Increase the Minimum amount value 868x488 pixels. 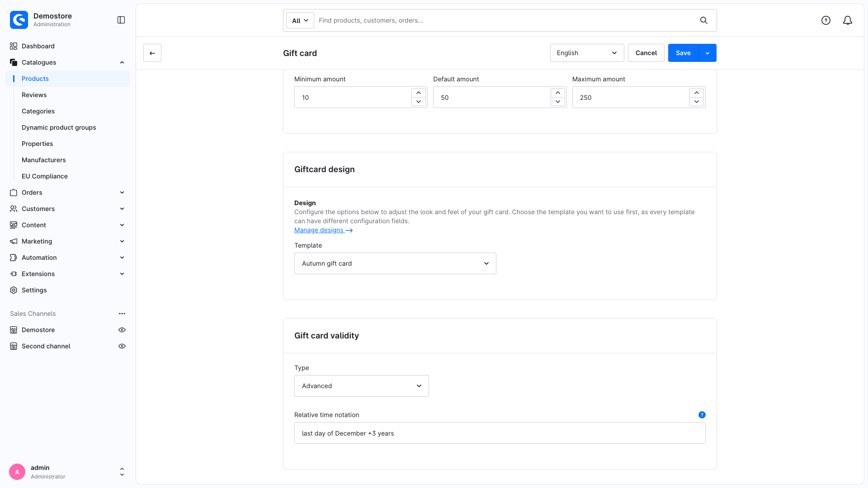coord(419,93)
